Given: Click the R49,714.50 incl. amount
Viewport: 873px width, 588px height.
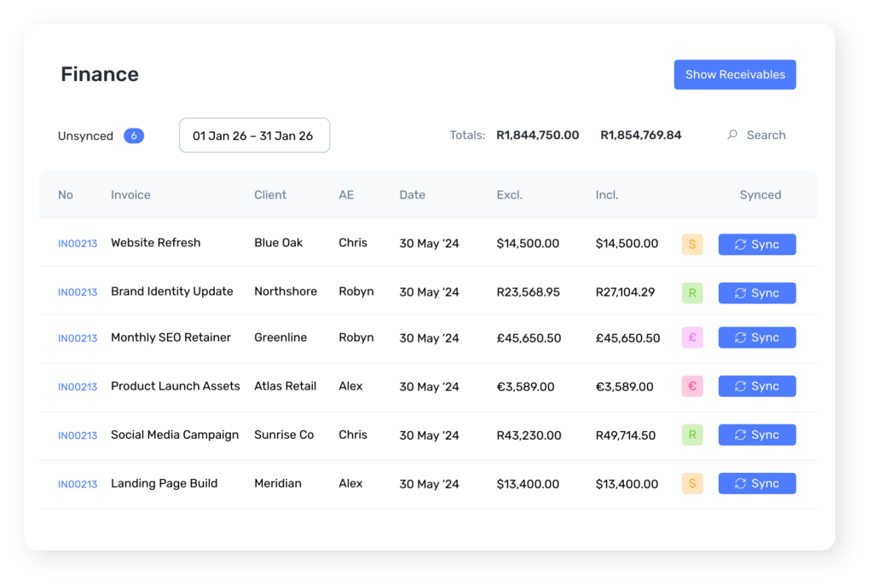Looking at the screenshot, I should 625,435.
